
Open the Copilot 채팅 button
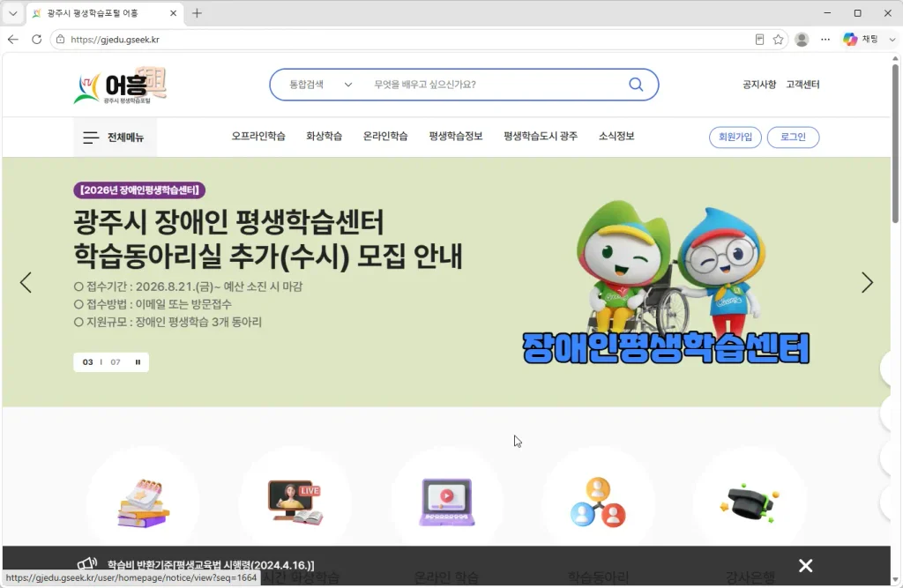(x=861, y=39)
